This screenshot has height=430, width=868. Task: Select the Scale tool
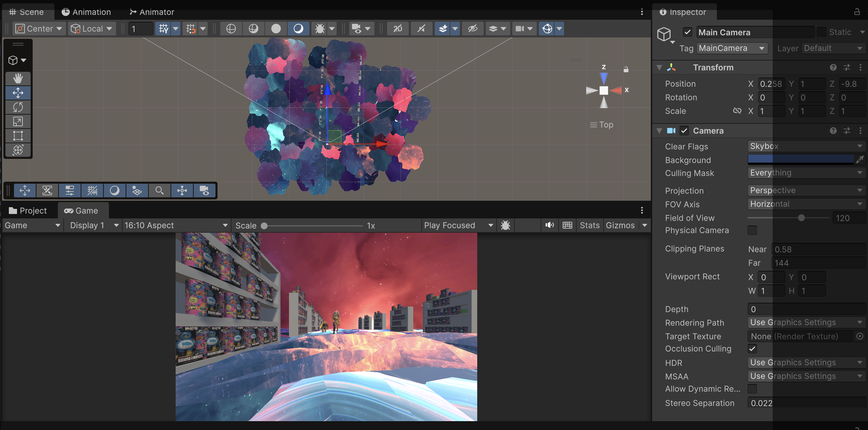pyautogui.click(x=18, y=121)
